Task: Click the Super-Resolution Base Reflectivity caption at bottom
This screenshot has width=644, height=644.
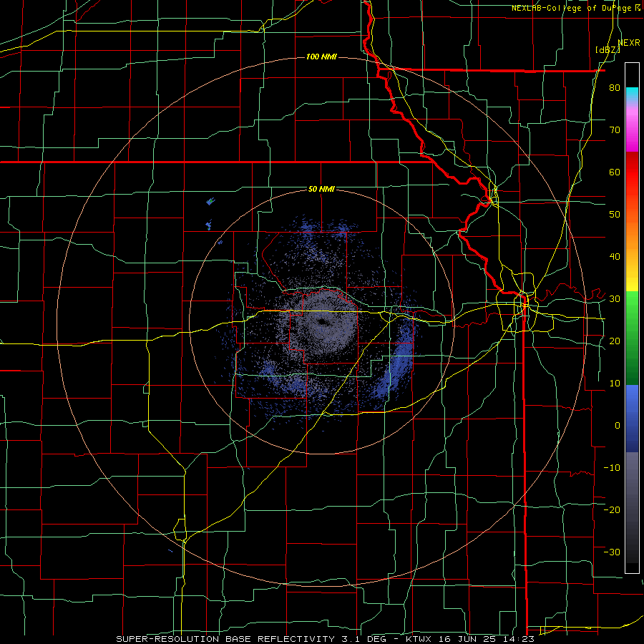Action: [x=325, y=639]
